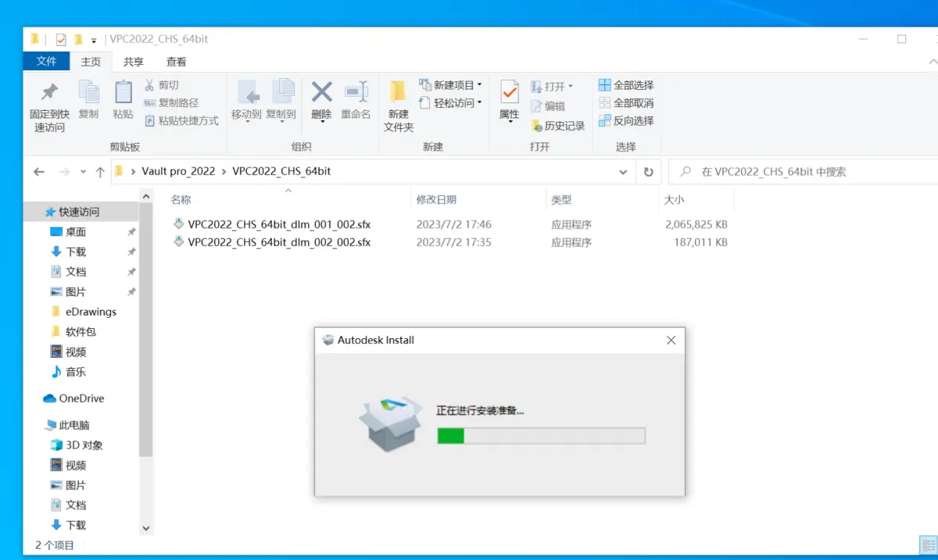Open the 复制到 copy-to icon
The height and width of the screenshot is (560, 938).
(281, 92)
